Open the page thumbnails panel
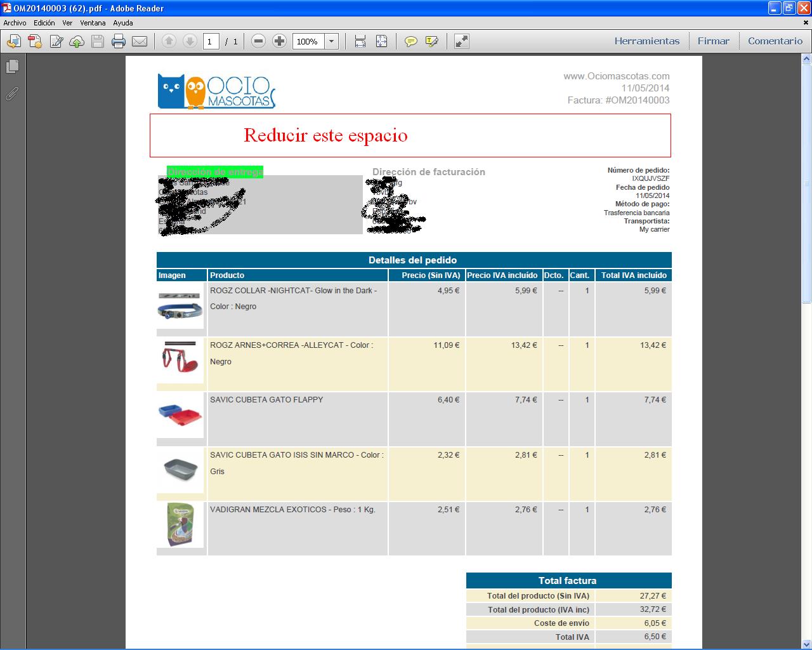The image size is (812, 650). [x=12, y=66]
